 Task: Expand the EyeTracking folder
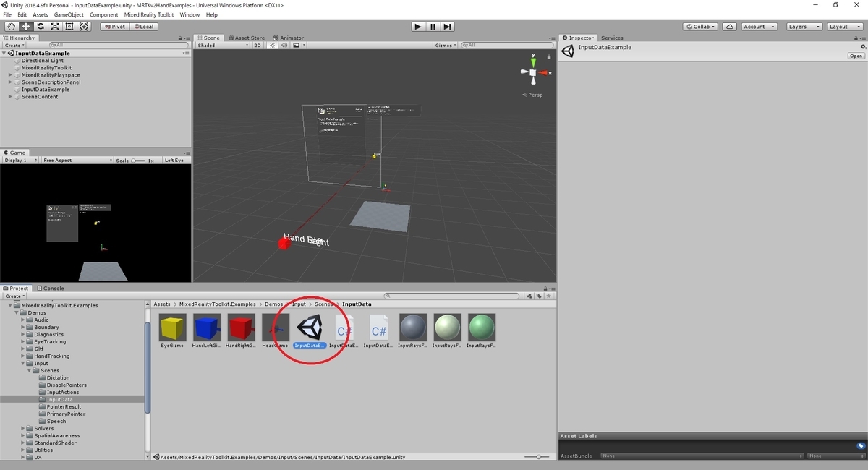[23, 342]
